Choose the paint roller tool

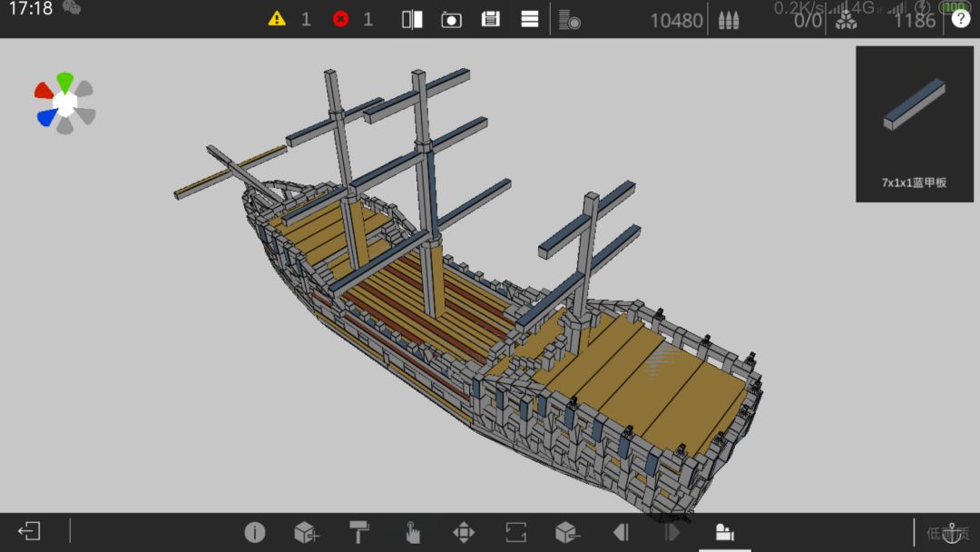[359, 532]
